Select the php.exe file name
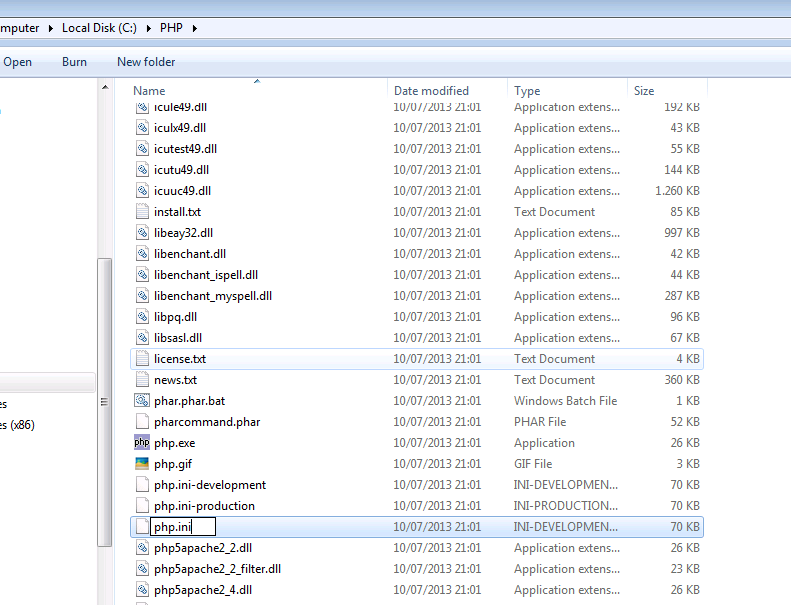 [x=175, y=443]
